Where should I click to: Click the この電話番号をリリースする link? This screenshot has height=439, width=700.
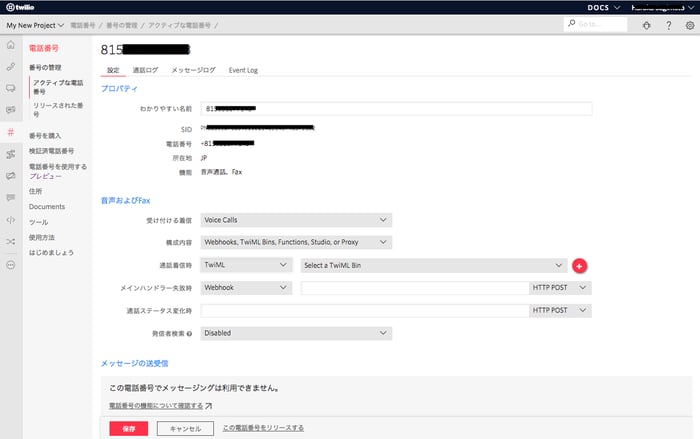pyautogui.click(x=263, y=428)
